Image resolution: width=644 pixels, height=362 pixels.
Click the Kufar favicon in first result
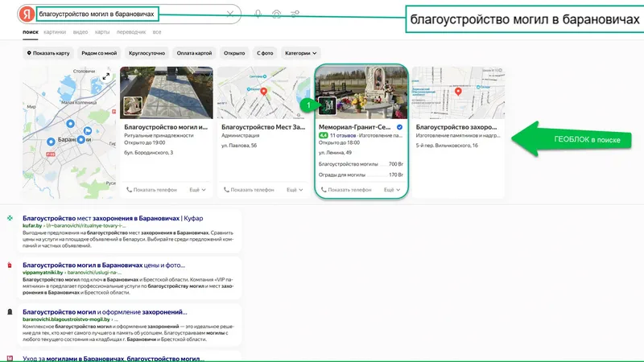10,218
